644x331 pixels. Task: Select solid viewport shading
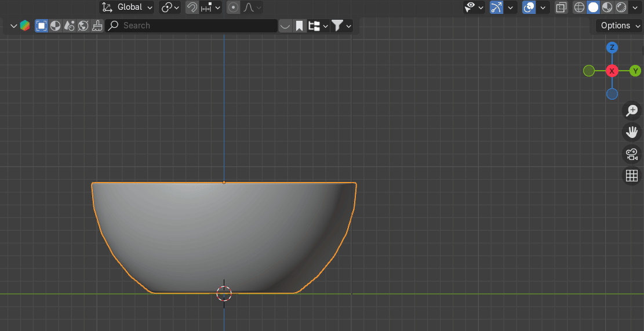point(593,8)
